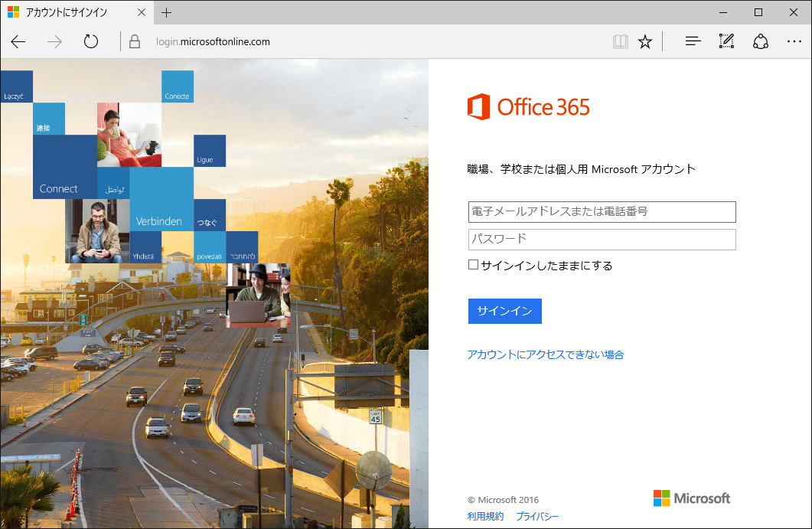Click the © Microsoft 2016 text
Screen dimensions: 812x529
[x=503, y=500]
